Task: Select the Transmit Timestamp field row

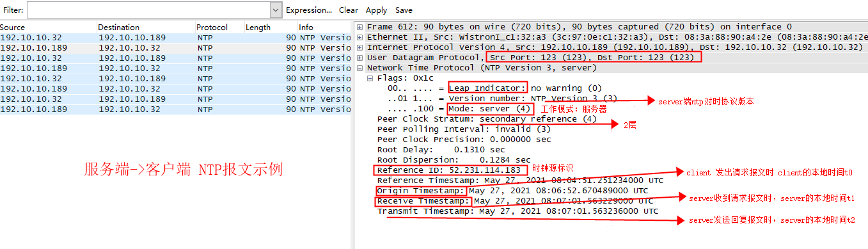Action: [517, 211]
